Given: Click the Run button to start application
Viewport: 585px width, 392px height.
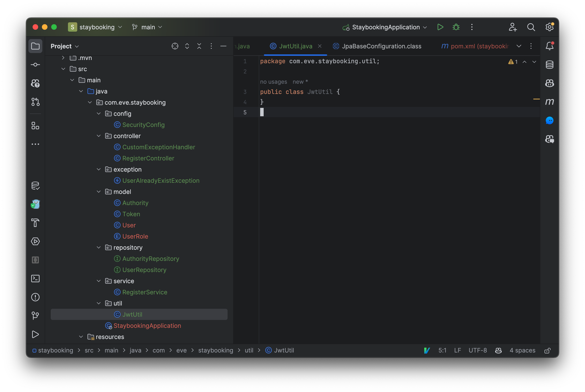Looking at the screenshot, I should (x=440, y=27).
